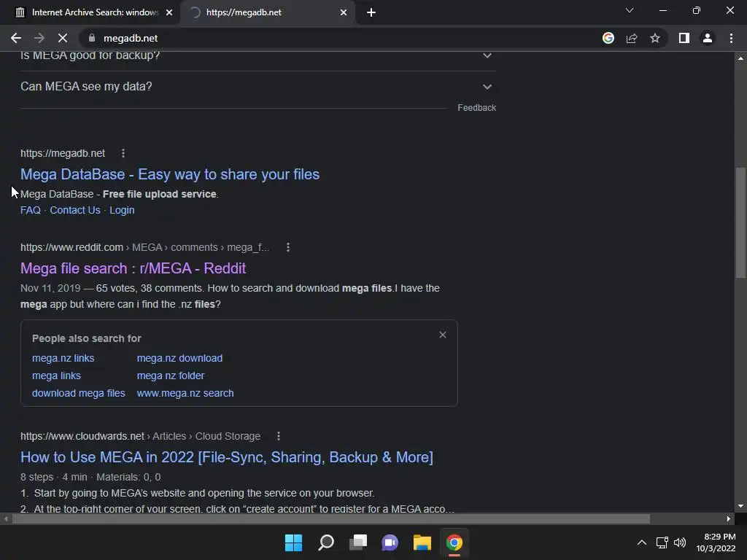The width and height of the screenshot is (747, 560).
Task: Click the Feedback link
Action: pos(476,108)
